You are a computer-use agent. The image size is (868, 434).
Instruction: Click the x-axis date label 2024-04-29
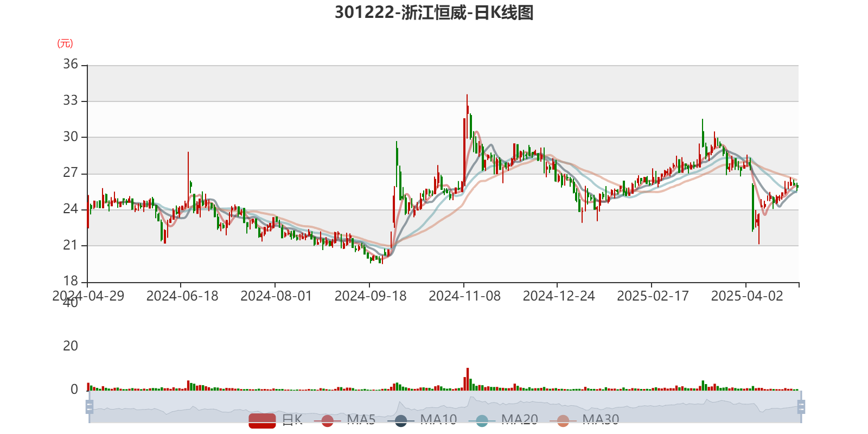(x=88, y=296)
